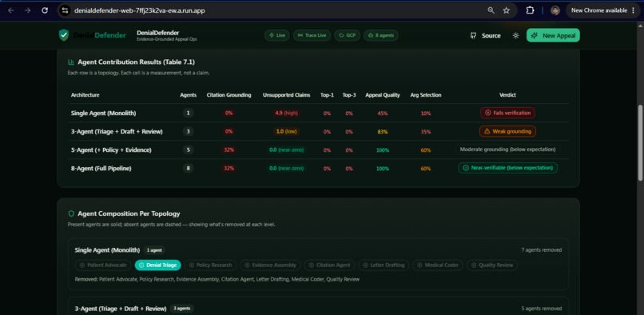The image size is (644, 315).
Task: Click the Architecture column header
Action: pos(85,95)
